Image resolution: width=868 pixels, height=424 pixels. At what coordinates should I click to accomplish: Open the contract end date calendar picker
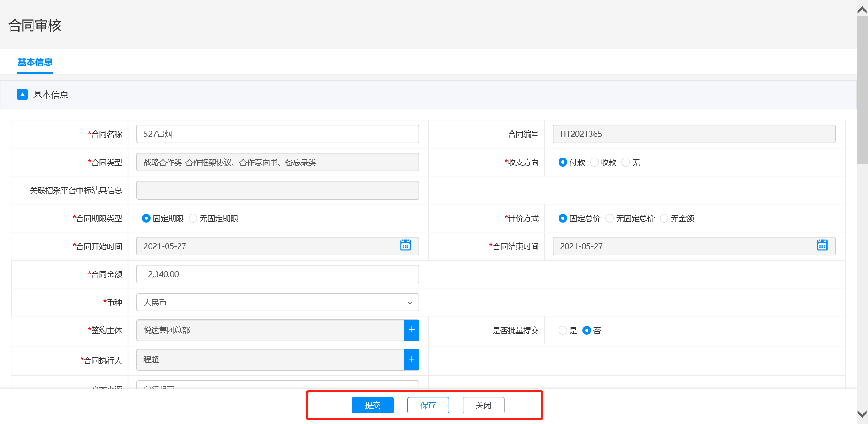(x=822, y=246)
